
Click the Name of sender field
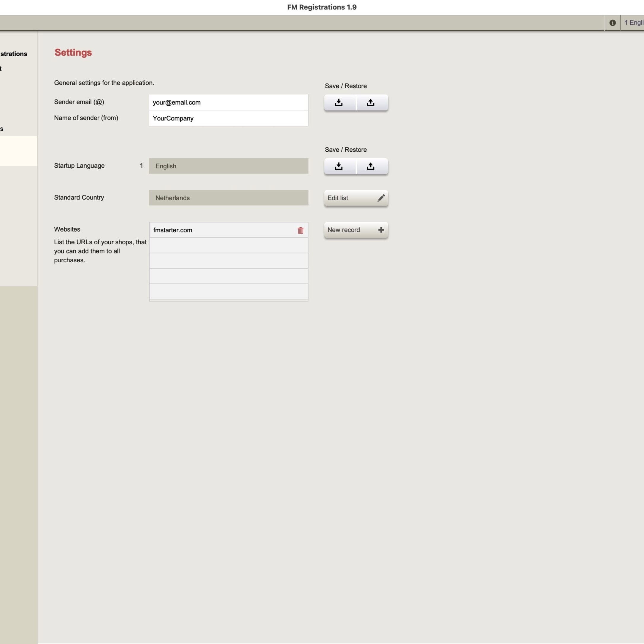click(x=228, y=118)
